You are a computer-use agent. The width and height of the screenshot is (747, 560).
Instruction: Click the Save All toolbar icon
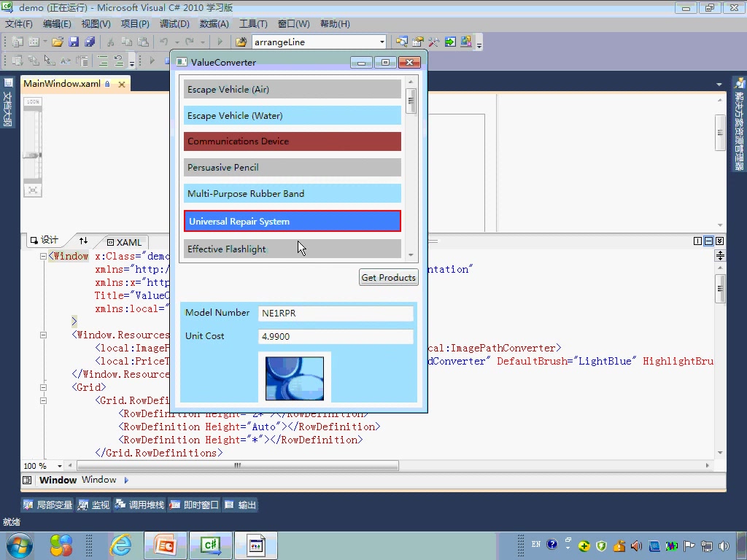90,42
